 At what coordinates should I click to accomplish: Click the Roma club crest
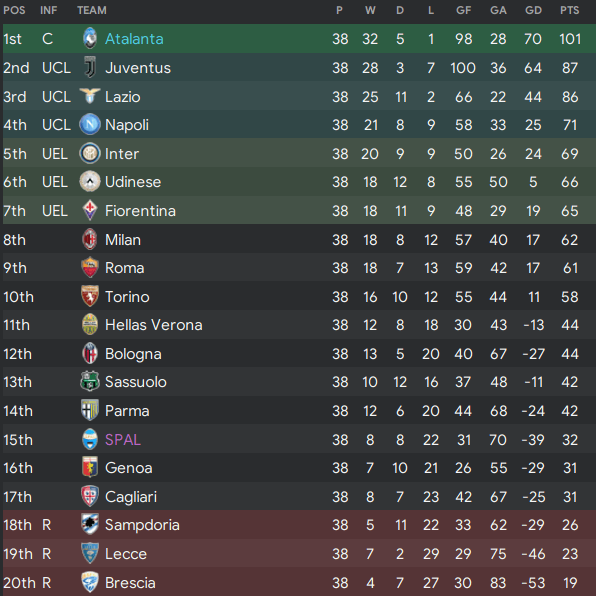click(x=90, y=268)
